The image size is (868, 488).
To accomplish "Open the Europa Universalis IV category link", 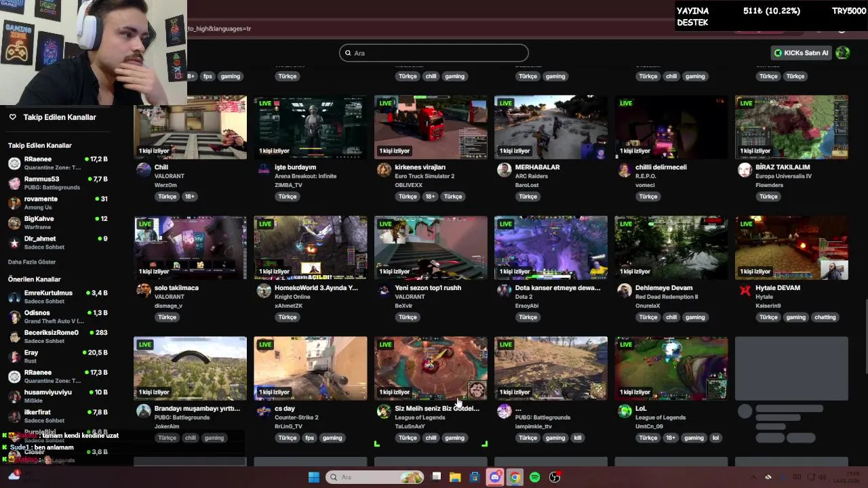I will pos(783,176).
